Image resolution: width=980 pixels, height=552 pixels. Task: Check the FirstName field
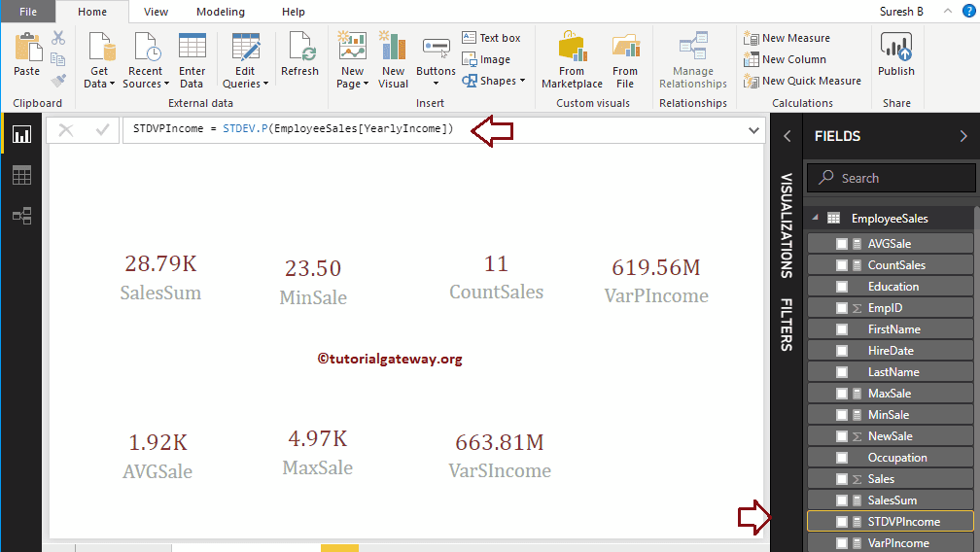842,329
